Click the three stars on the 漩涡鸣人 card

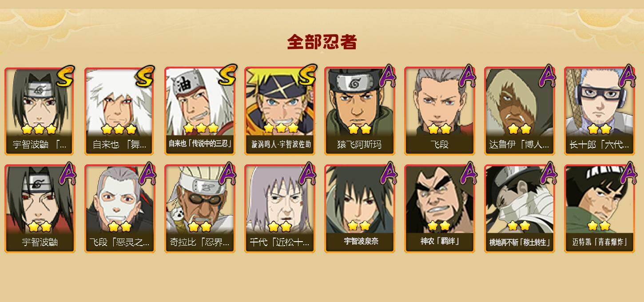pyautogui.click(x=281, y=128)
